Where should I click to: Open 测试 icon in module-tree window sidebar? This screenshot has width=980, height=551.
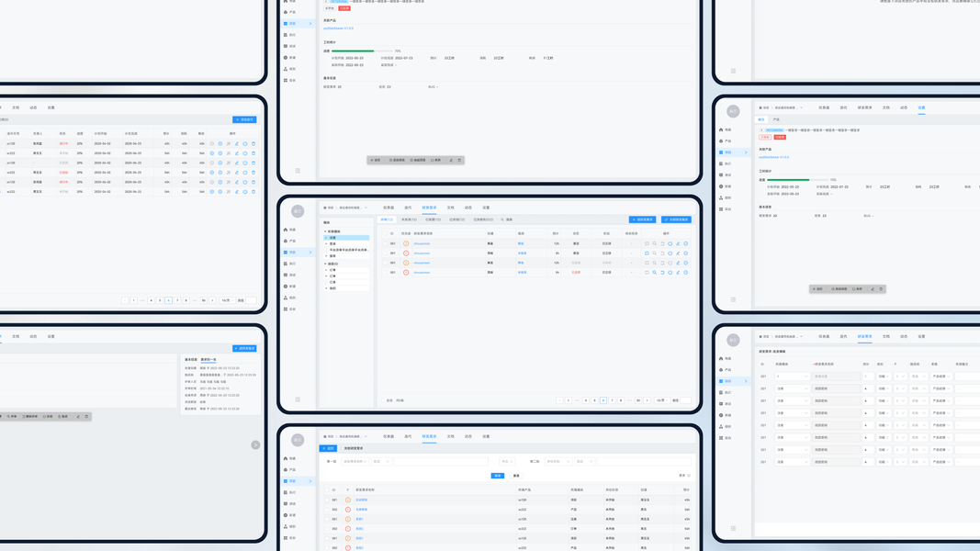[286, 275]
